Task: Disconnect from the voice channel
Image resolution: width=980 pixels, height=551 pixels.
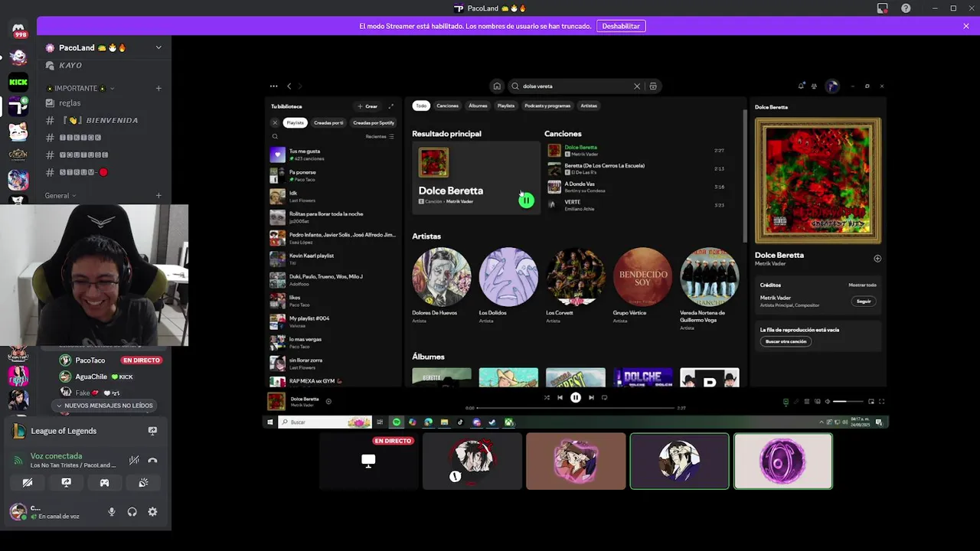Action: (x=152, y=460)
